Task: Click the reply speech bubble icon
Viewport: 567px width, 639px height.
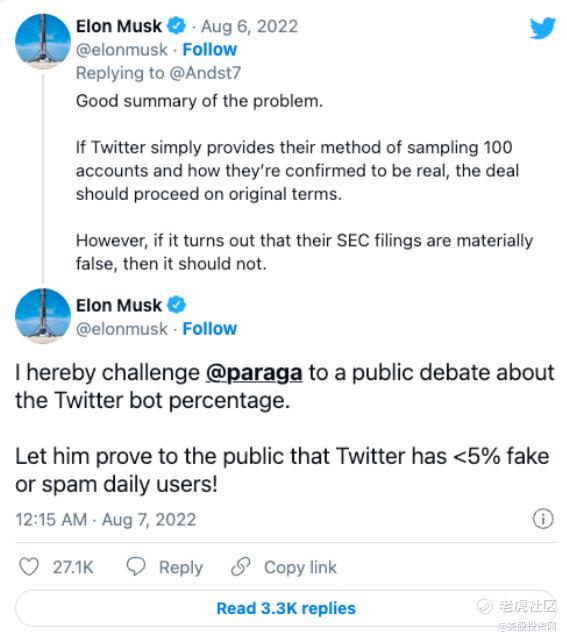Action: [x=136, y=566]
